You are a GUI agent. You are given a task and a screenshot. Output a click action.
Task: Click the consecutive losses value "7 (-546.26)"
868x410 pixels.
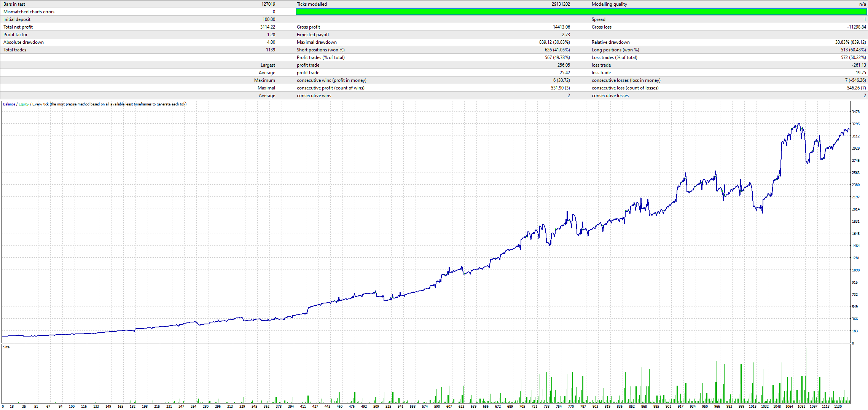pos(855,80)
